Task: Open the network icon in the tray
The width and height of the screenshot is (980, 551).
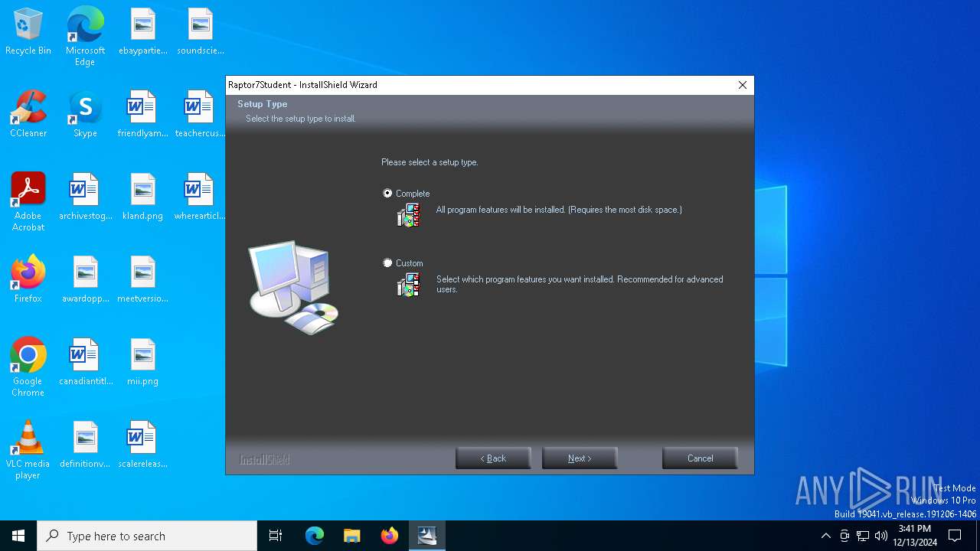Action: point(863,536)
